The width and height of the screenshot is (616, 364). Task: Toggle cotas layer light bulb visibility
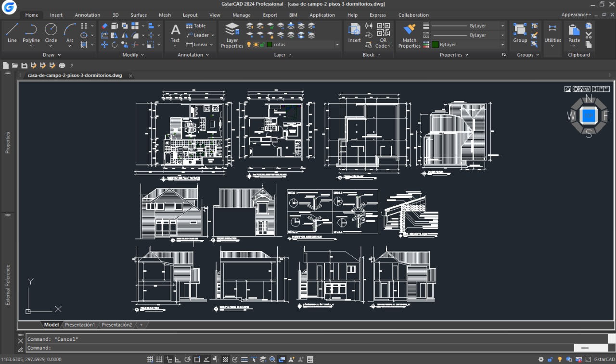coord(249,45)
